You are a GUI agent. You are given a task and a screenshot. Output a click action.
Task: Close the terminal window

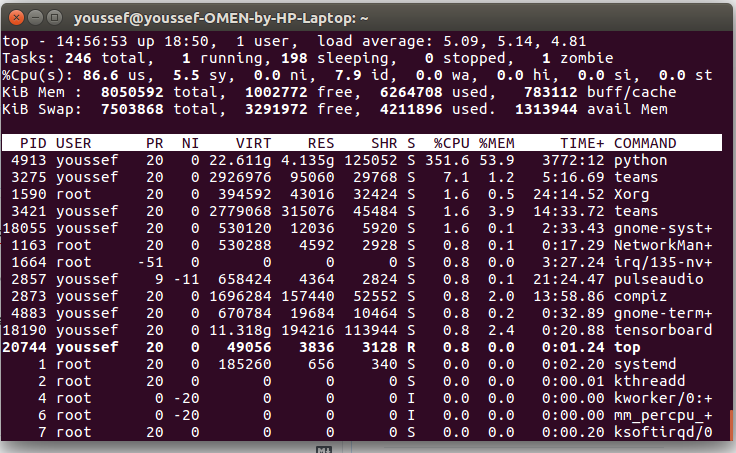pyautogui.click(x=16, y=18)
